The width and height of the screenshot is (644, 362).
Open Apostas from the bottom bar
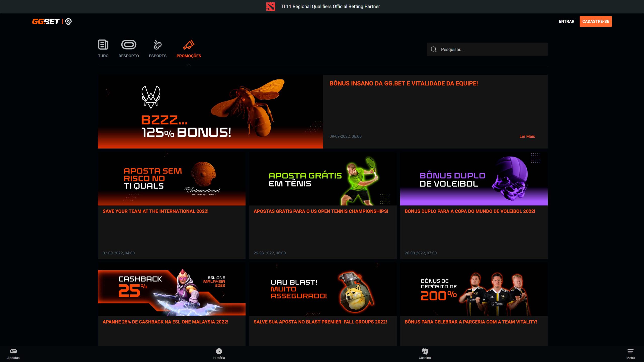(x=13, y=354)
